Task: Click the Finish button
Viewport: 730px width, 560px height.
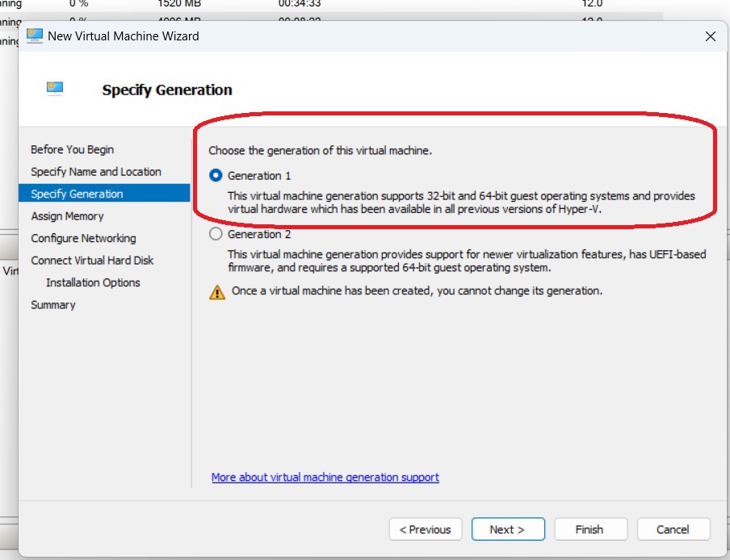Action: (x=590, y=529)
